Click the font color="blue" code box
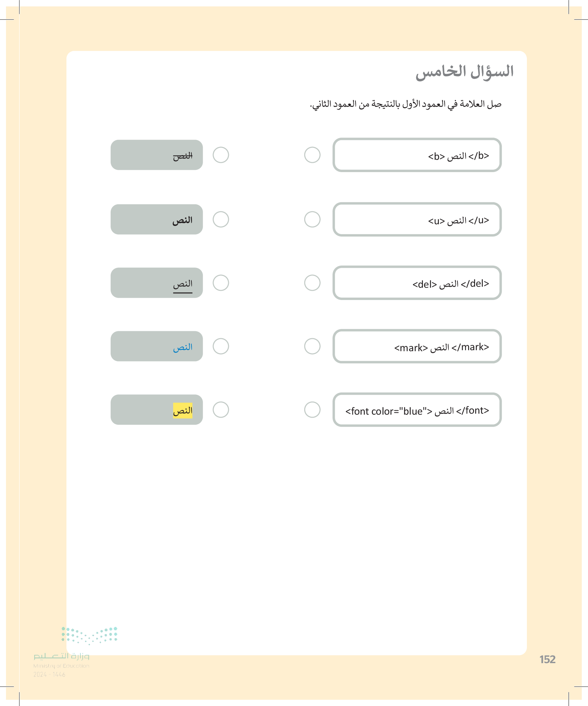This screenshot has width=588, height=706. tap(417, 410)
